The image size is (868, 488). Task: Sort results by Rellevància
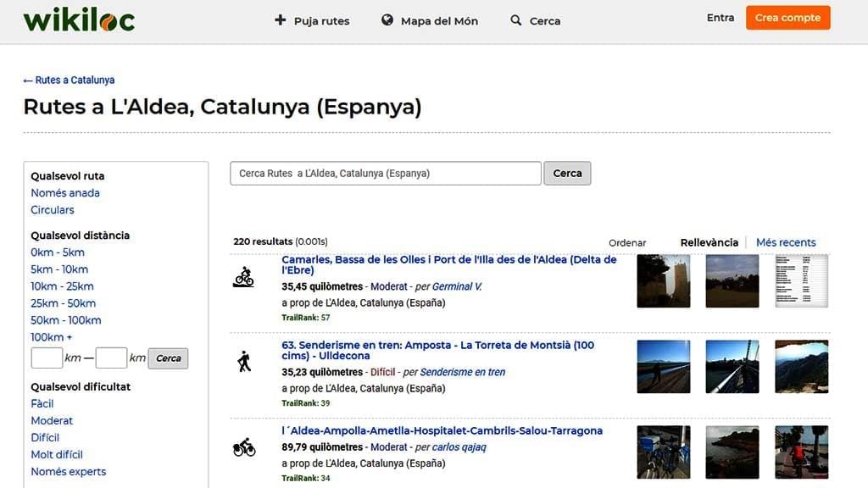tap(709, 242)
